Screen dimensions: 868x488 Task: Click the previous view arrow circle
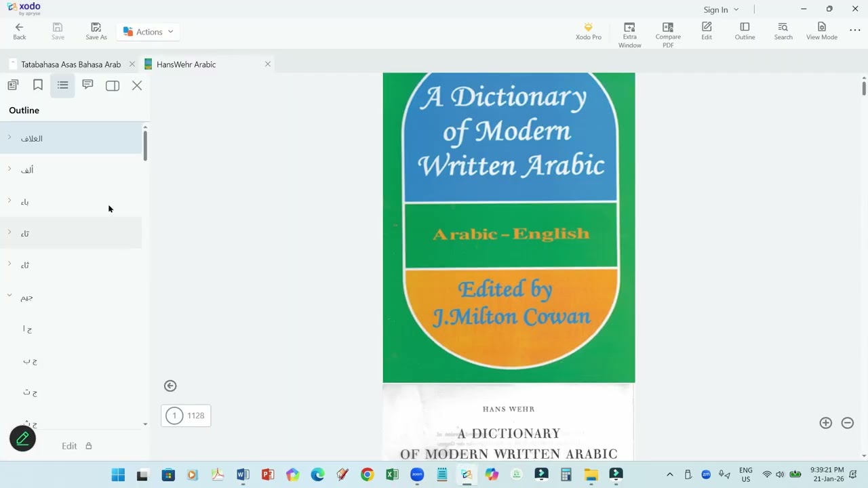click(170, 386)
